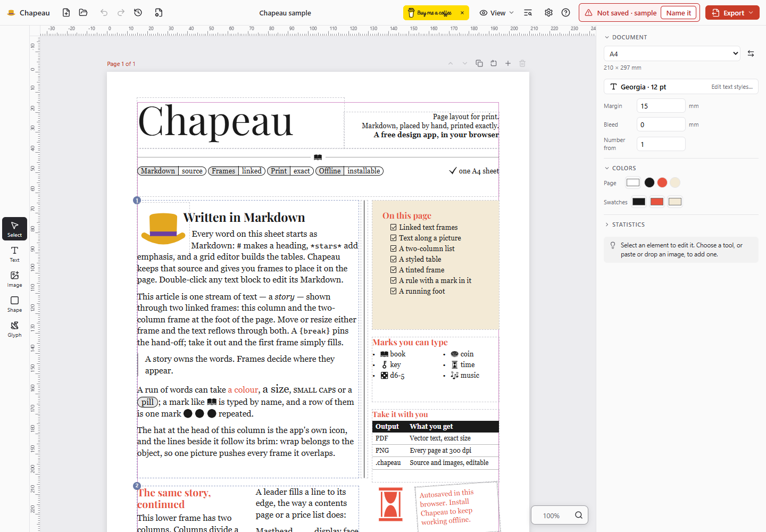Click the Export button
The width and height of the screenshot is (766, 532).
pos(732,13)
